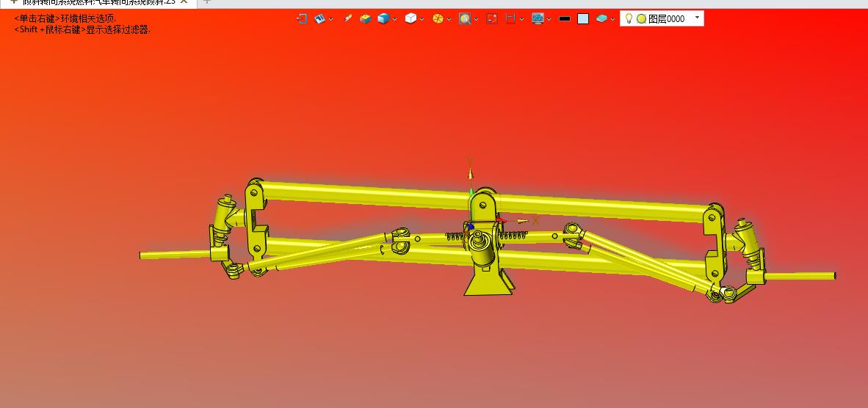
Task: Expand the monitor display dropdown arrow
Action: [x=549, y=19]
